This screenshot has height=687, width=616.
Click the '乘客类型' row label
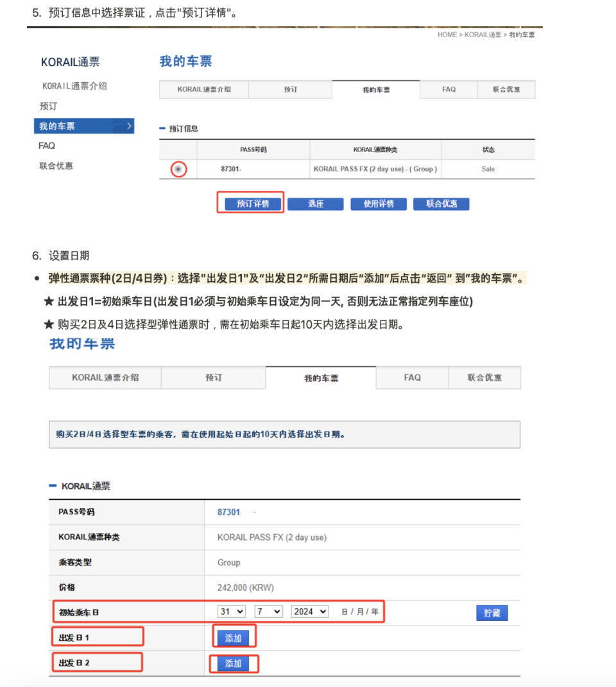pos(75,562)
